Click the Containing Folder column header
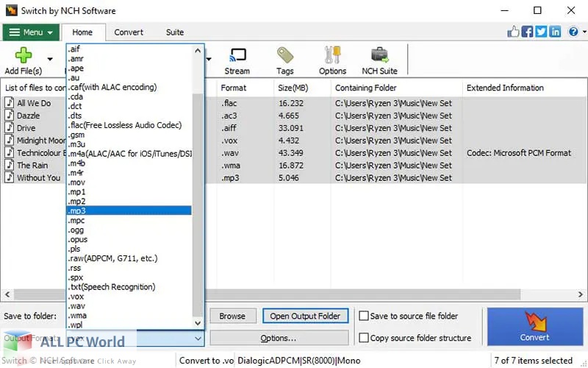Screen dimensions: 588x368 click(397, 88)
